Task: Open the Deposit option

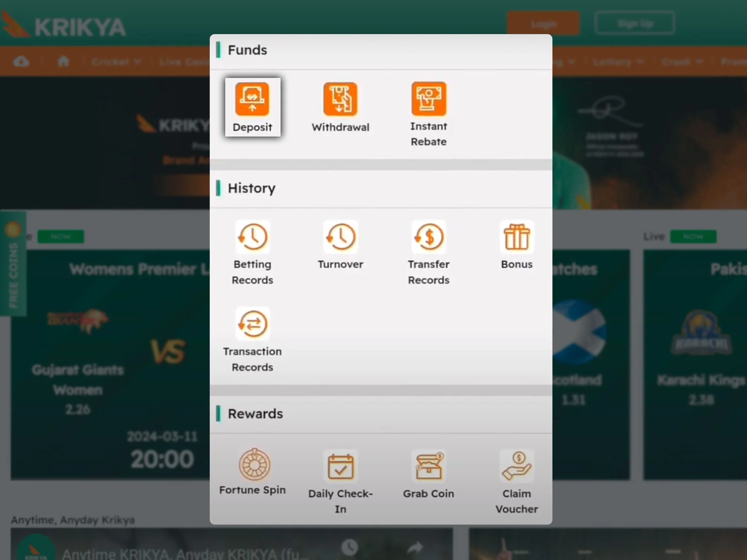Action: tap(253, 107)
